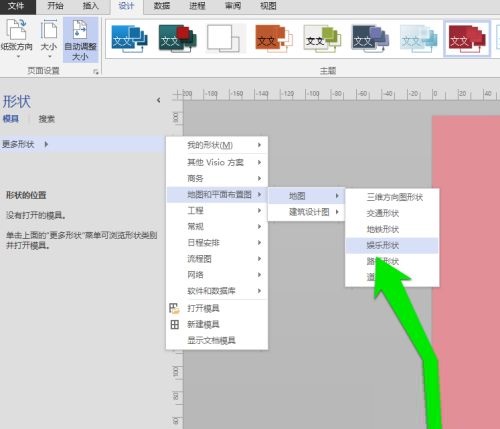Apply the teal and red theme
The width and height of the screenshot is (500, 429).
177,39
